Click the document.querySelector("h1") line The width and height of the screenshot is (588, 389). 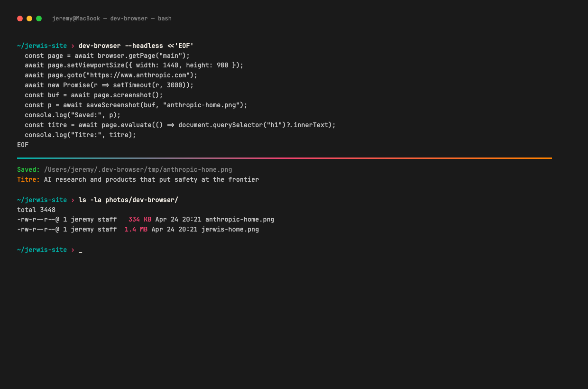(180, 125)
